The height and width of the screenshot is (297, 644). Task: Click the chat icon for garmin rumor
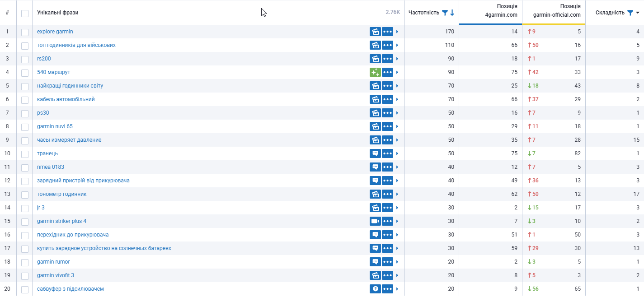click(375, 262)
